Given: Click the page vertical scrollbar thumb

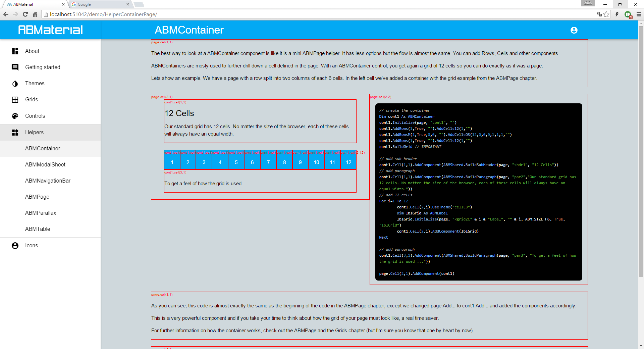Looking at the screenshot, I should click(641, 151).
